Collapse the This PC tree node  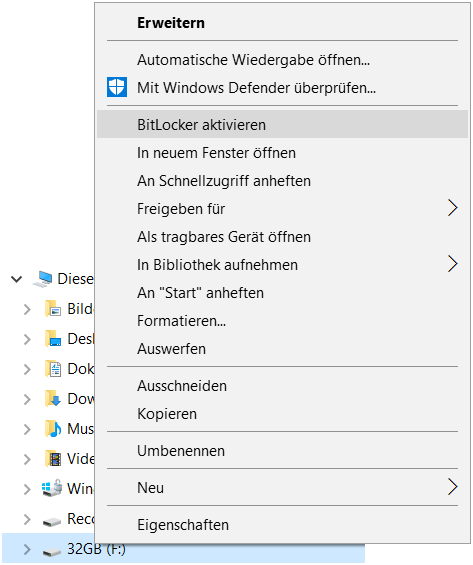coord(17,279)
